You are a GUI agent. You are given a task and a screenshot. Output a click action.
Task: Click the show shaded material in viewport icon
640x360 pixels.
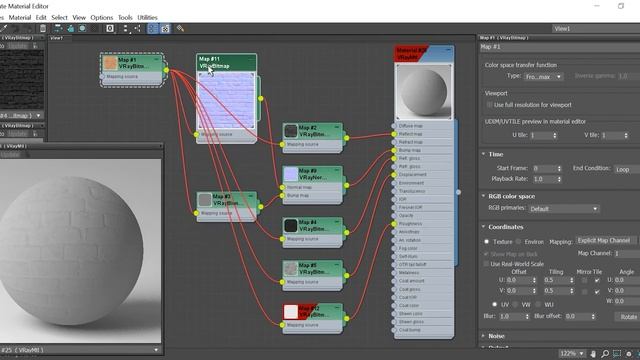point(82,28)
